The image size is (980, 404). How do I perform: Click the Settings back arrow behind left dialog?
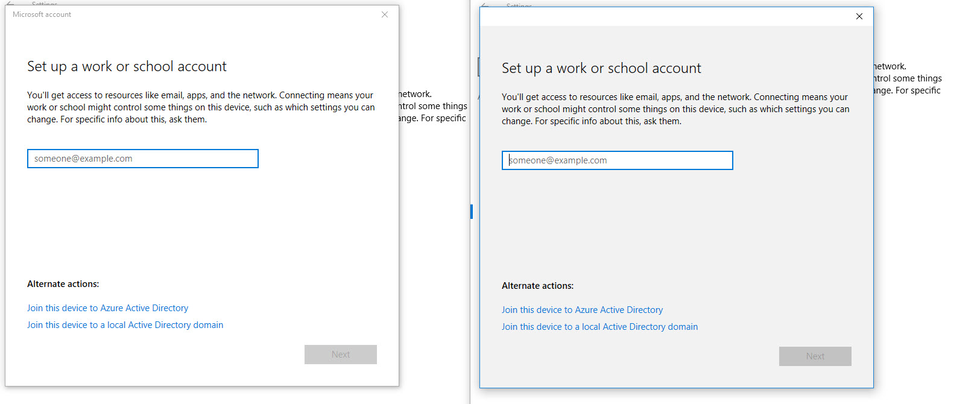pyautogui.click(x=10, y=3)
